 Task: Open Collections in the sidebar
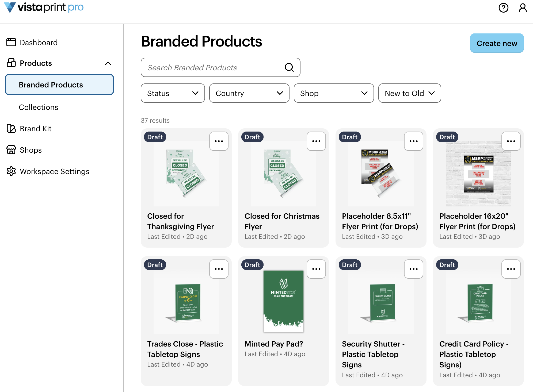pyautogui.click(x=39, y=107)
